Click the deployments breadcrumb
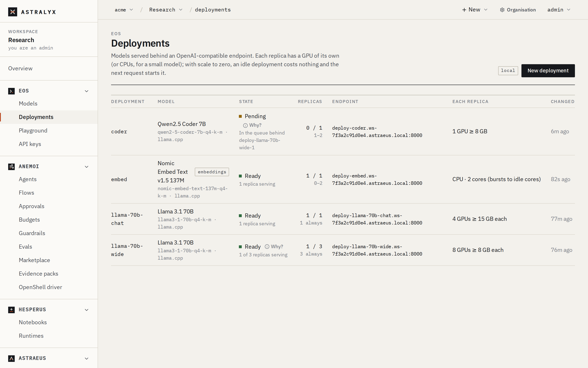Image resolution: width=588 pixels, height=368 pixels. pyautogui.click(x=213, y=10)
